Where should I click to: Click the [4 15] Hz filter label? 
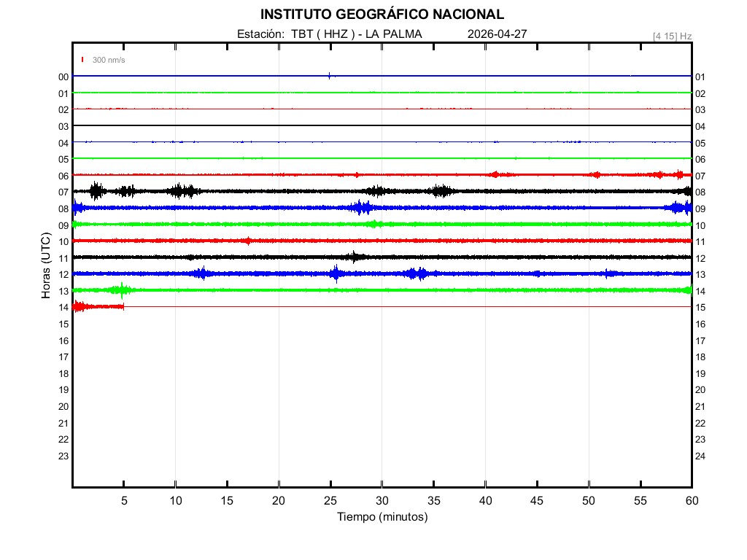click(672, 36)
